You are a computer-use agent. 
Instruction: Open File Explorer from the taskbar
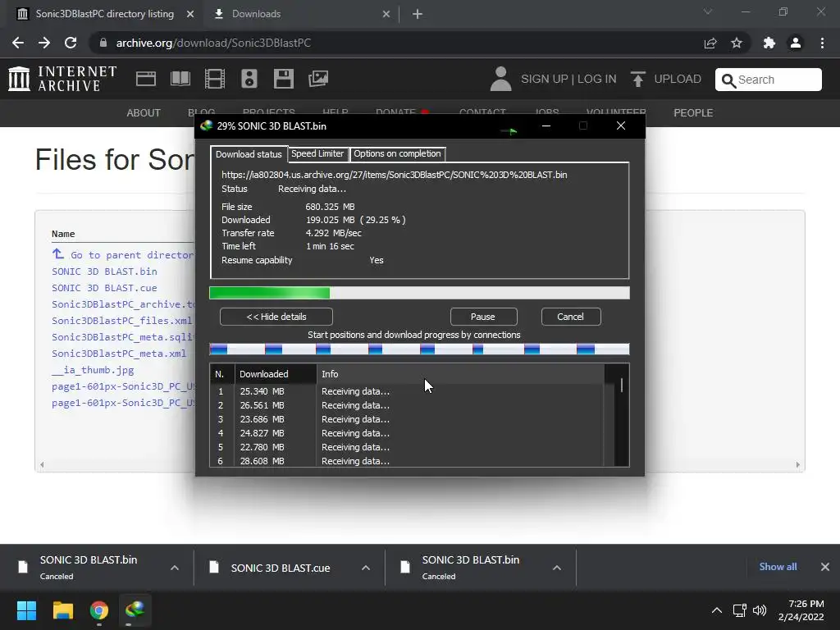point(62,610)
